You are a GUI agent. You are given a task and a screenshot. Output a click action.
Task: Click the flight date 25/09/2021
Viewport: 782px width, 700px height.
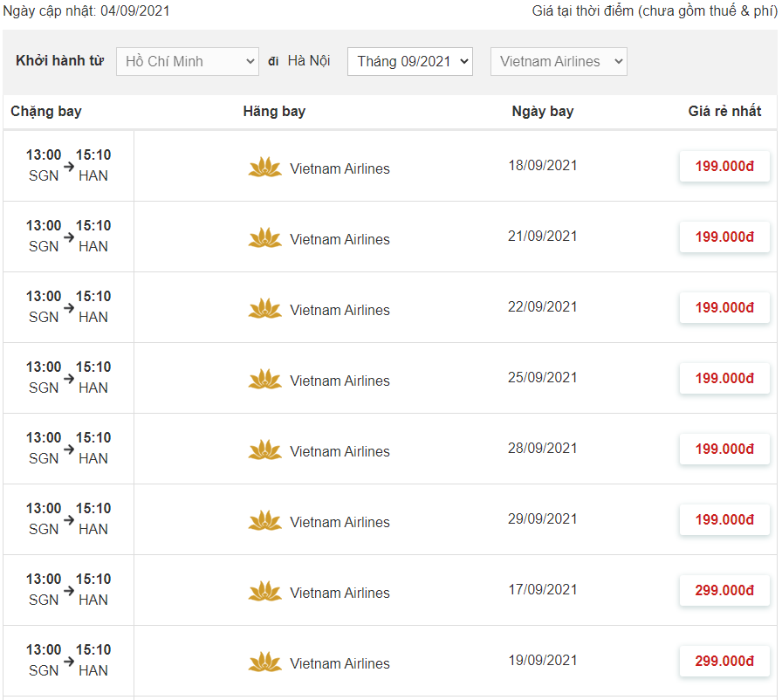click(x=543, y=378)
